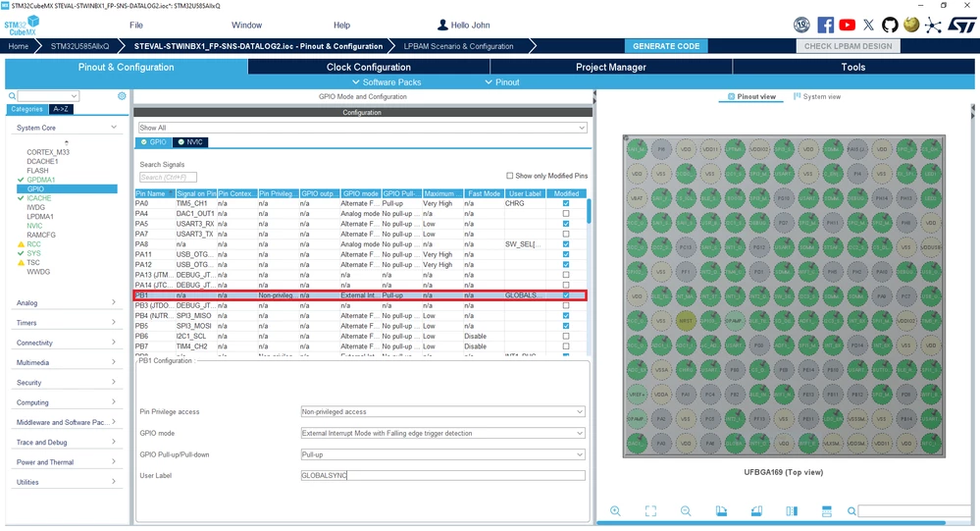Open the wiki globe icon
The height and width of the screenshot is (531, 980).
pyautogui.click(x=911, y=25)
